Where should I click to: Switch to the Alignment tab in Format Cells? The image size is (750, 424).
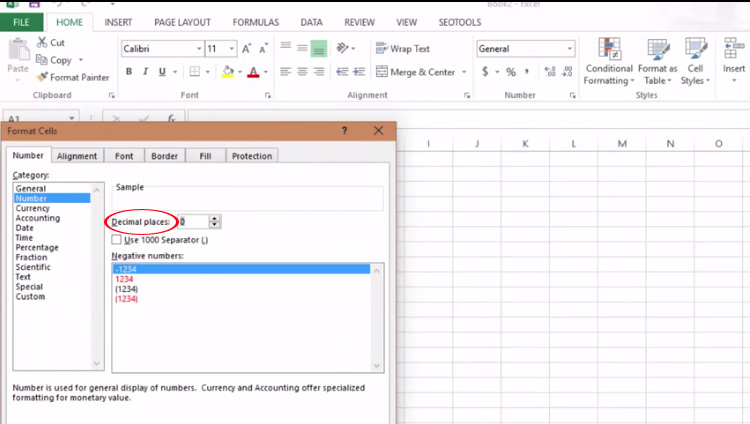77,156
